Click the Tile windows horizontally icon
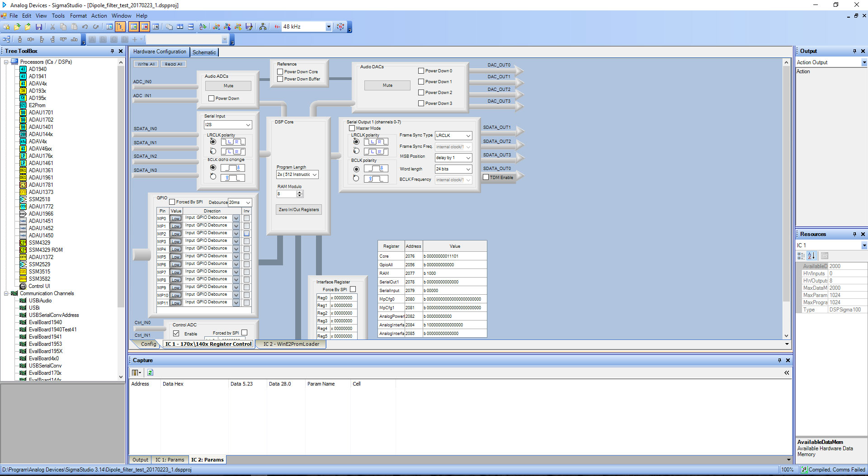This screenshot has width=868, height=476. 191,27
